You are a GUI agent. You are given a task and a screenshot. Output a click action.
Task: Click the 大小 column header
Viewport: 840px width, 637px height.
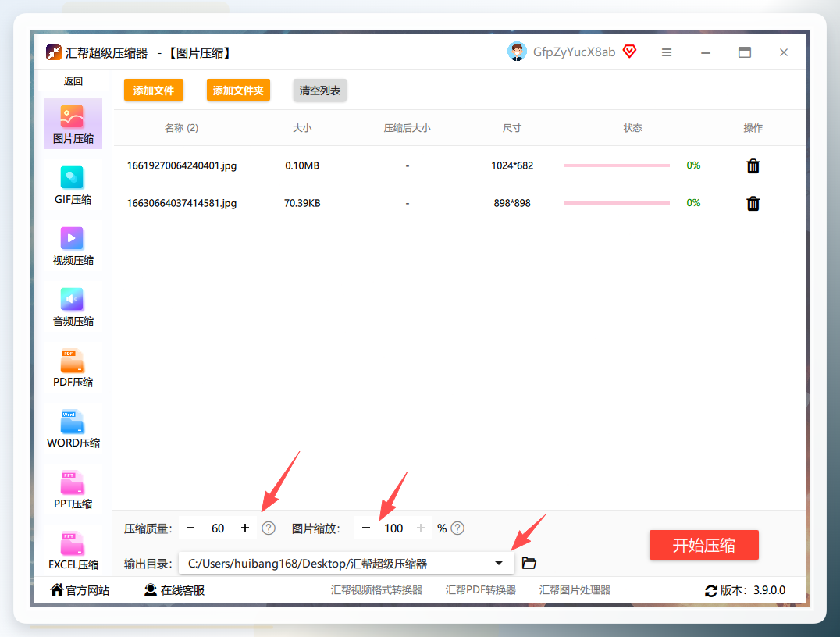(302, 128)
